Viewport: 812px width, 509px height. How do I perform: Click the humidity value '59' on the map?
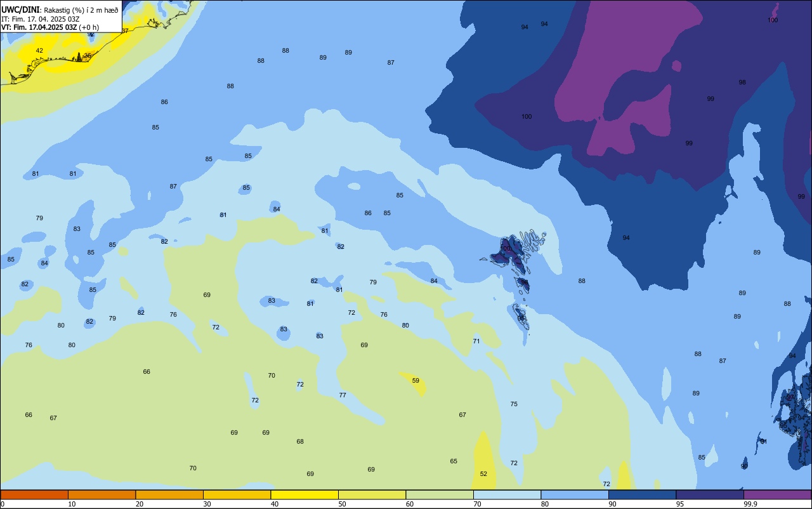pos(416,381)
